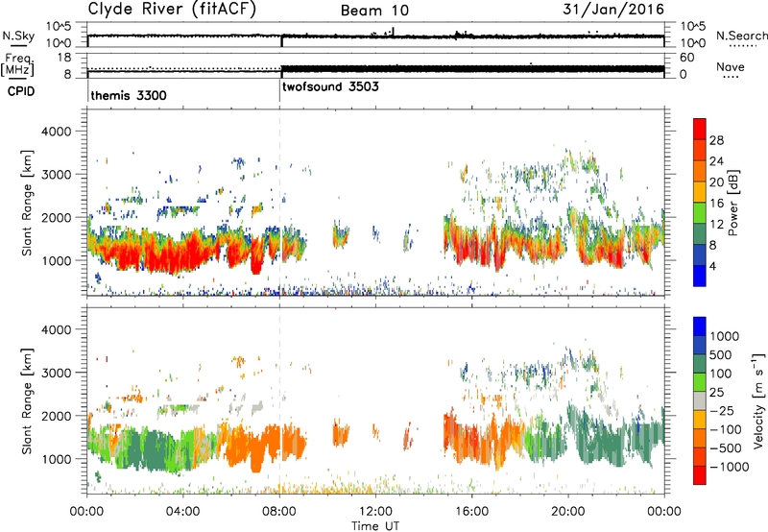768x532 pixels.
Task: Pick the Velocity colorbar segment between -100 and -25
Action: (x=700, y=420)
